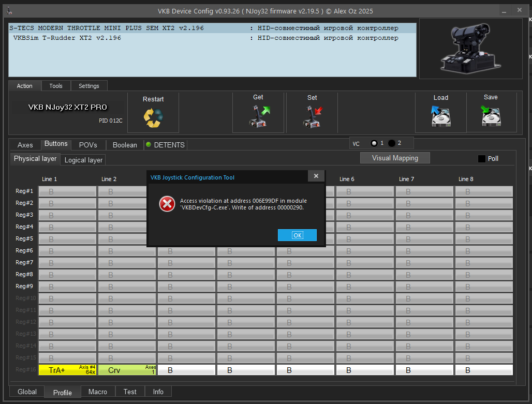The height and width of the screenshot is (404, 532).
Task: Click the Save hard drive icon
Action: pos(491,116)
